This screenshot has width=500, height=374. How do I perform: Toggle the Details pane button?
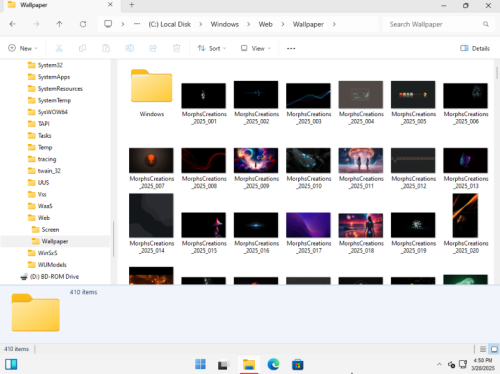tap(475, 48)
